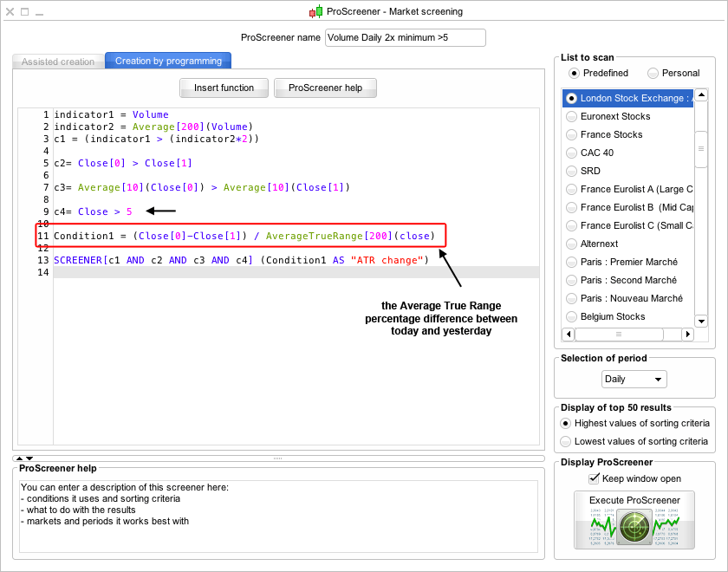Select the Personal list radio button
This screenshot has height=572, width=728.
tap(653, 73)
